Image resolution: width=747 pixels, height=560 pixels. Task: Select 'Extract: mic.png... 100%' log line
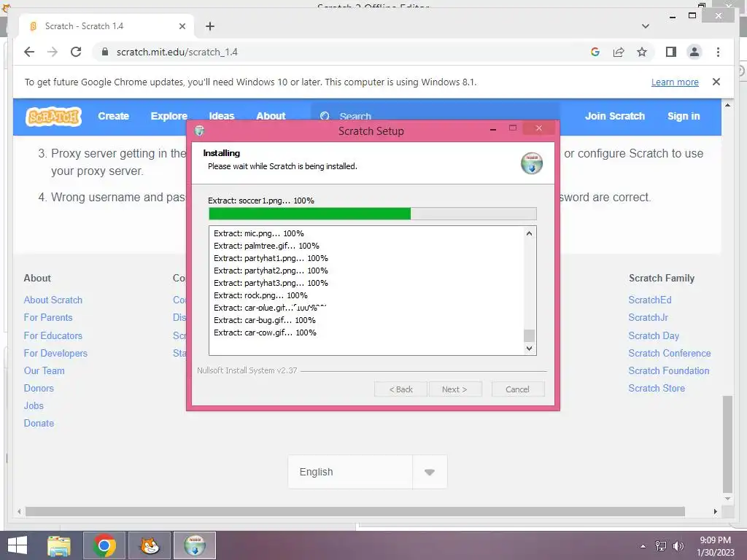tap(259, 233)
